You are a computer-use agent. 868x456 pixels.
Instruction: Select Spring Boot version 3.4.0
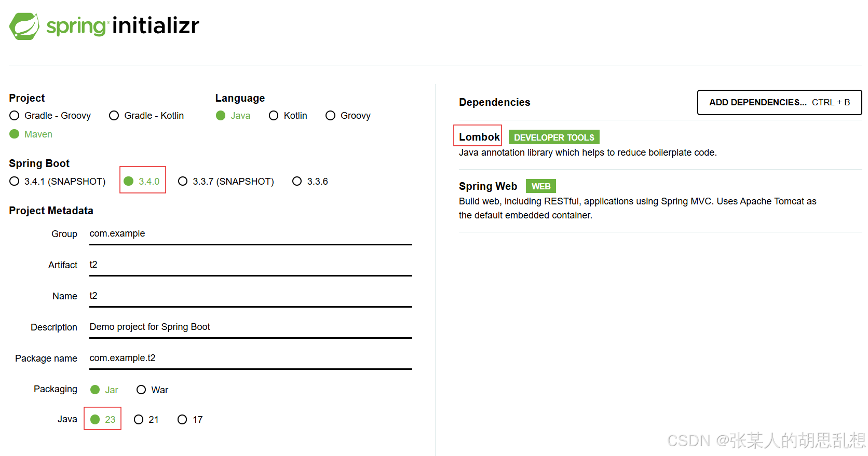[x=142, y=182]
